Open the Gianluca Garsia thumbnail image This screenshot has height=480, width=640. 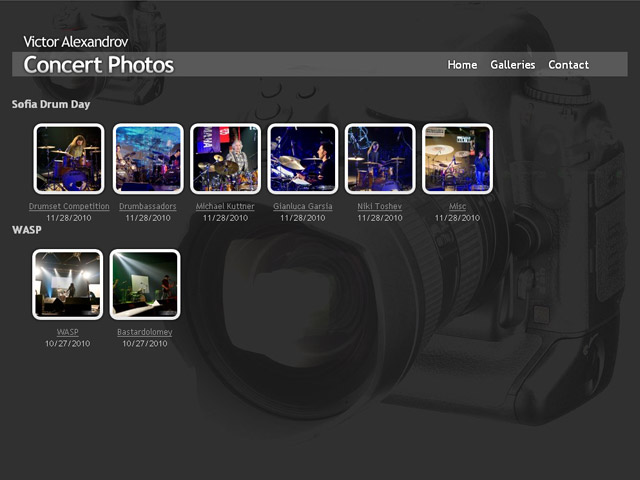point(303,159)
